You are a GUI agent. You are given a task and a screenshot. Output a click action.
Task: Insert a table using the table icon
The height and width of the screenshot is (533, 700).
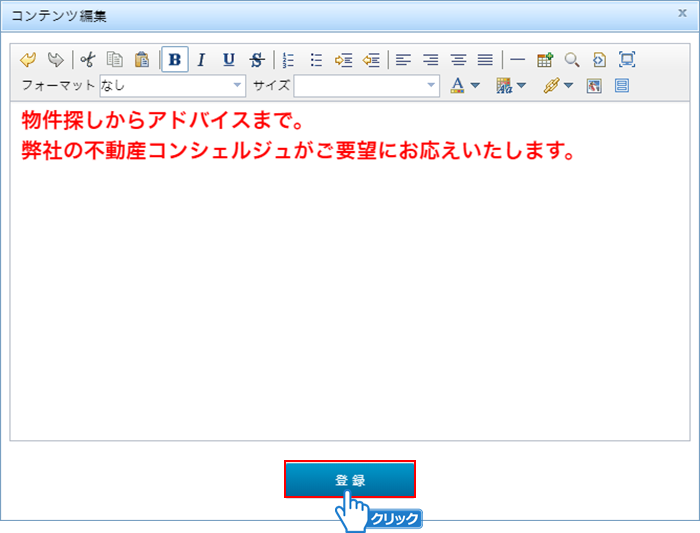point(545,60)
